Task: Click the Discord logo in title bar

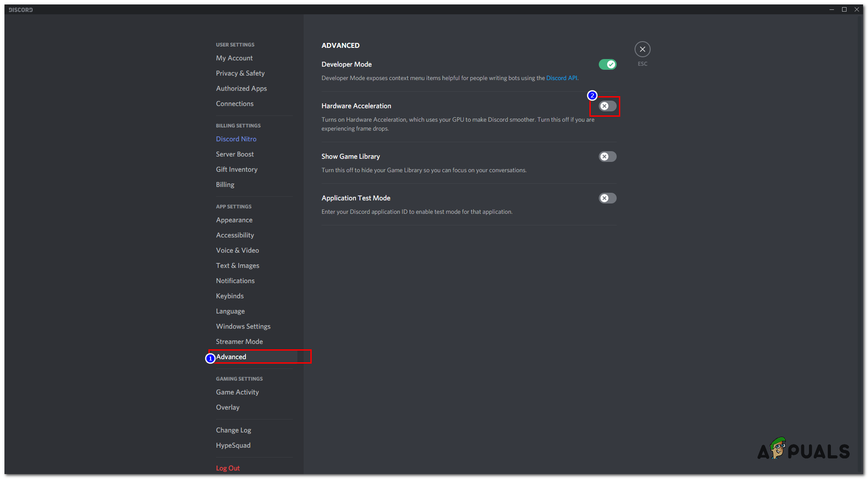Action: [21, 9]
